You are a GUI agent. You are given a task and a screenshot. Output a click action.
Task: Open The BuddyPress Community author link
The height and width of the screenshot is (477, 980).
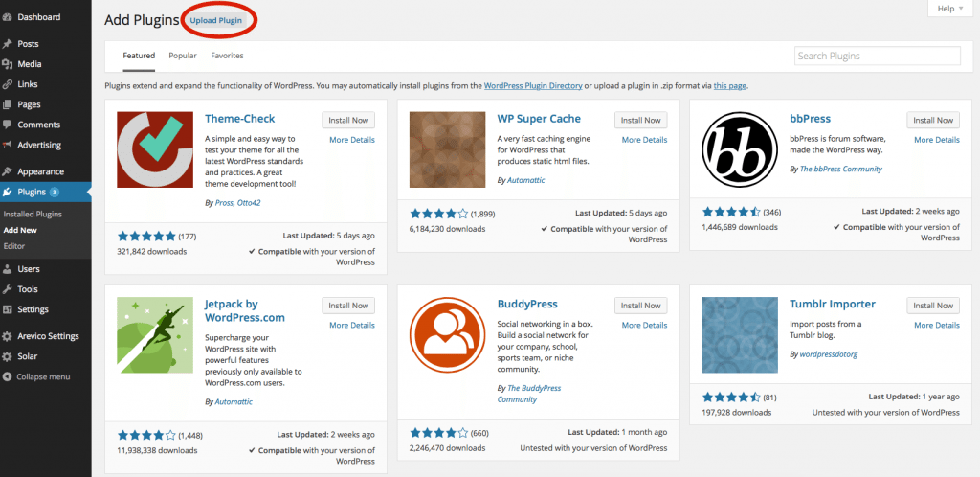click(x=528, y=394)
